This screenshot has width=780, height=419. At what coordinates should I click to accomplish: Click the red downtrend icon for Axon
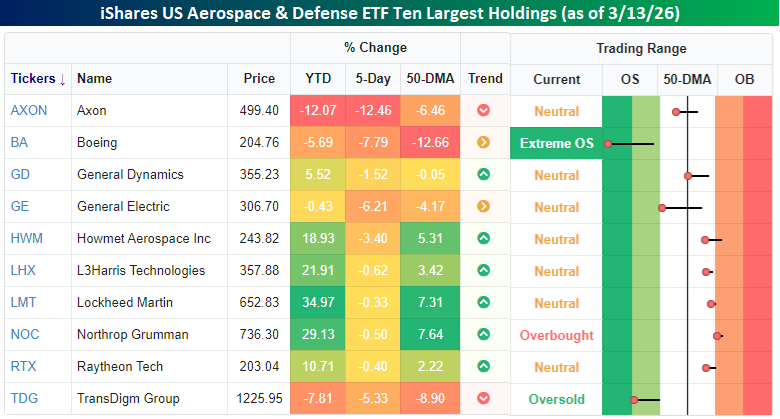484,111
